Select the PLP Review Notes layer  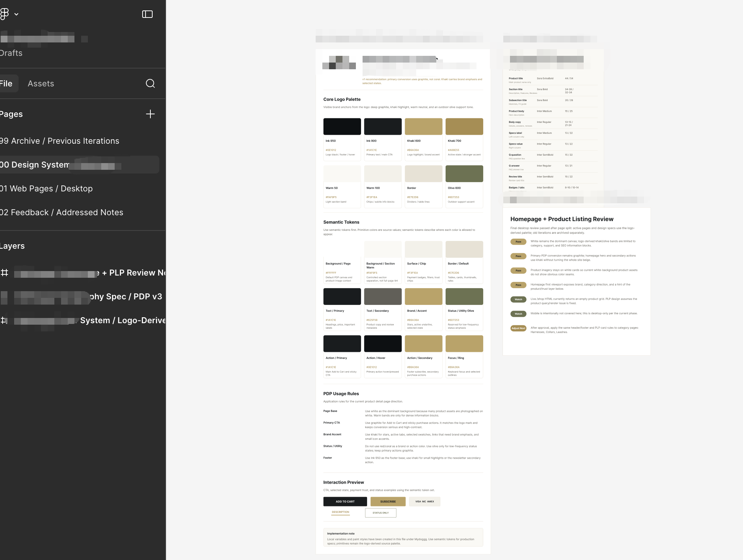pyautogui.click(x=83, y=273)
